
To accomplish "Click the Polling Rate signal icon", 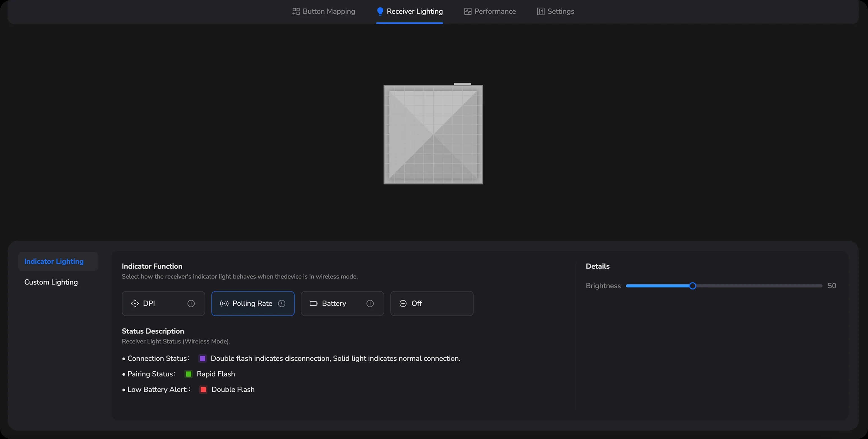I will coord(224,303).
